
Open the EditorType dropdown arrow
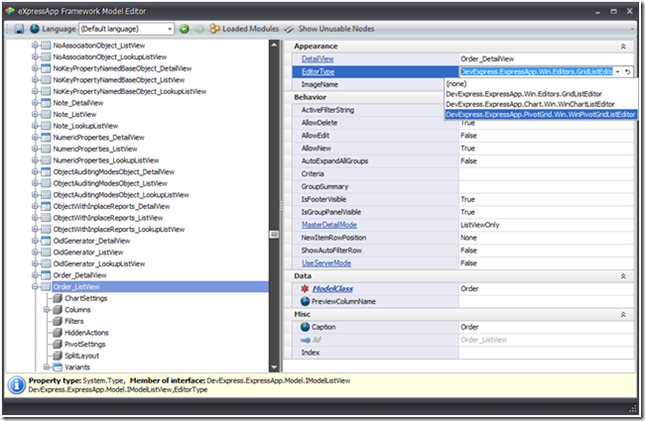pyautogui.click(x=618, y=72)
